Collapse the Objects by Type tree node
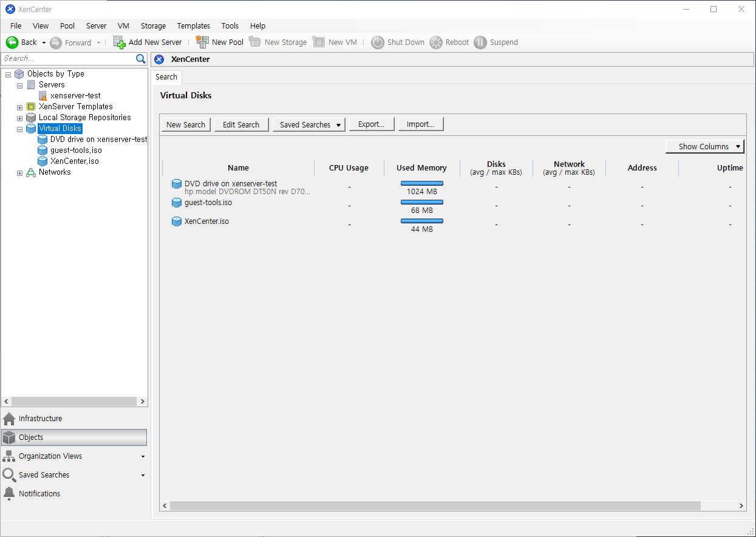 (x=8, y=75)
